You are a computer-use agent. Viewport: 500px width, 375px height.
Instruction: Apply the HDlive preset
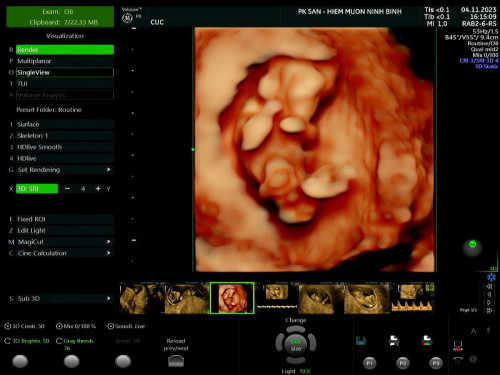(65, 158)
